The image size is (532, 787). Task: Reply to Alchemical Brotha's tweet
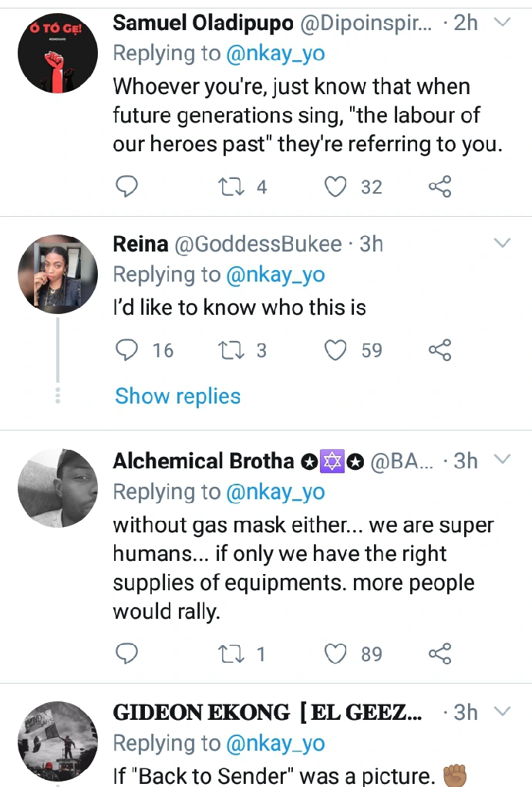coord(126,654)
